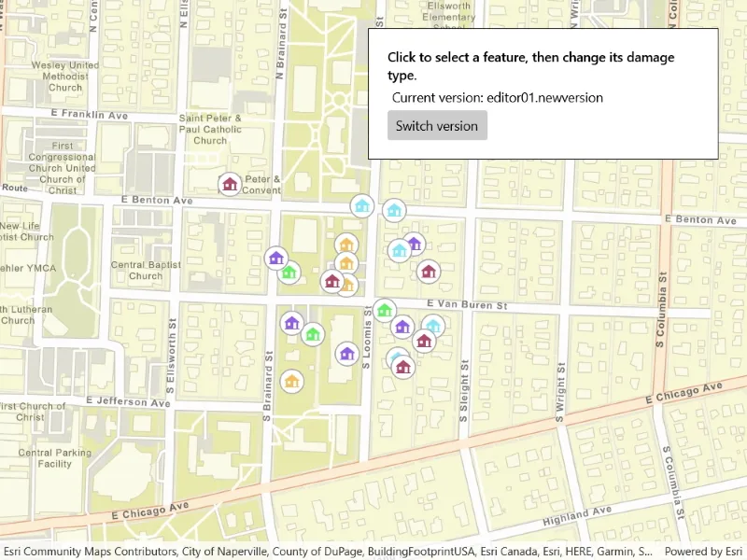The height and width of the screenshot is (560, 747).
Task: Select the purple house marker left of S Loomis St label
Action: [x=346, y=354]
